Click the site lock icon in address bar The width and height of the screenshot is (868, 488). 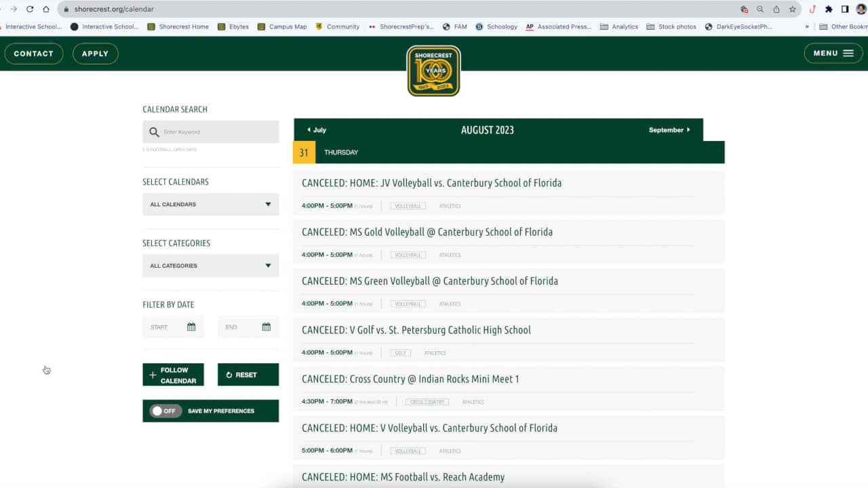click(x=66, y=9)
